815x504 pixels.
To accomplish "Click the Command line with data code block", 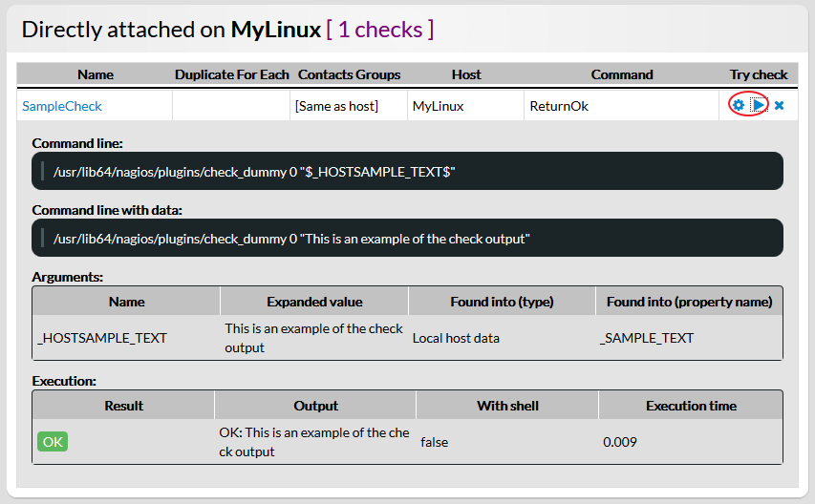I will pos(407,238).
